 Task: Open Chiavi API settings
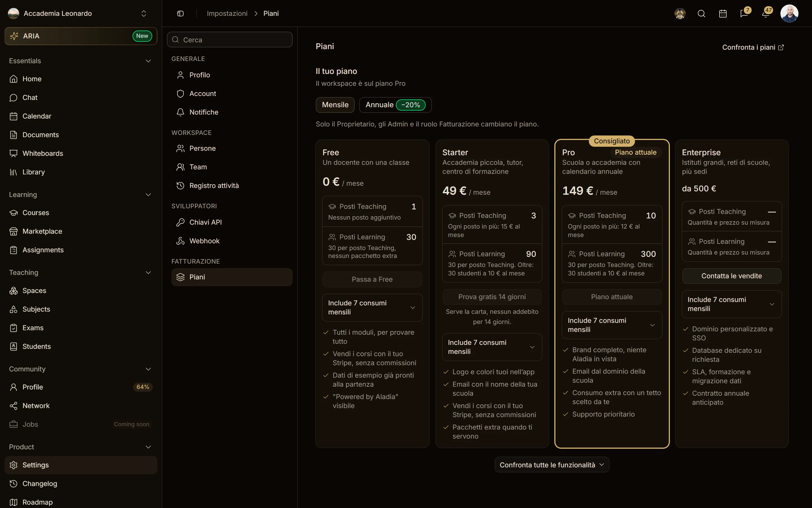(232, 222)
